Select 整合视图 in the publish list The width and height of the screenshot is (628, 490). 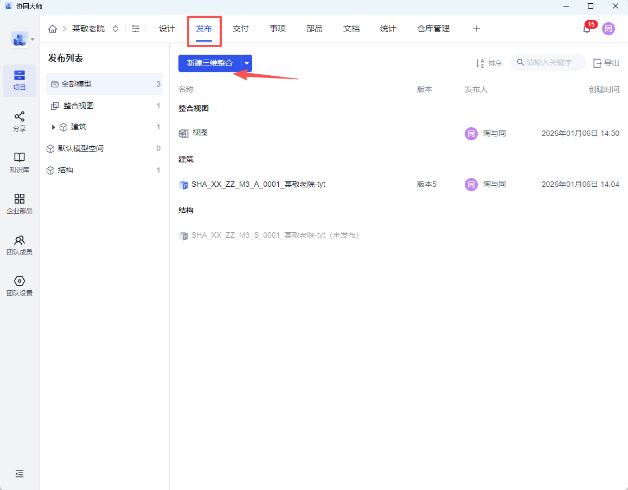click(82, 105)
